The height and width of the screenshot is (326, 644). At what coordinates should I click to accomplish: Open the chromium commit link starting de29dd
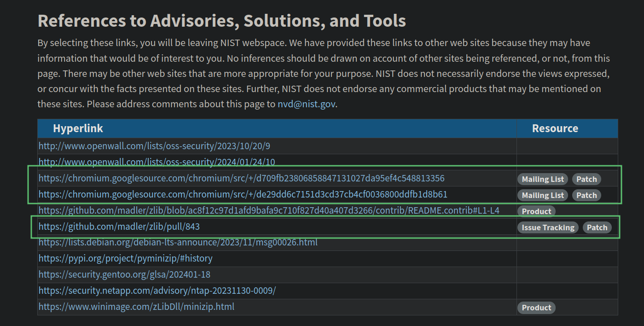(x=243, y=194)
